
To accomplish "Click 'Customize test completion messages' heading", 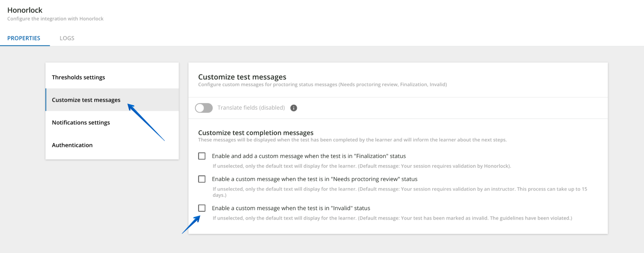I will (256, 133).
